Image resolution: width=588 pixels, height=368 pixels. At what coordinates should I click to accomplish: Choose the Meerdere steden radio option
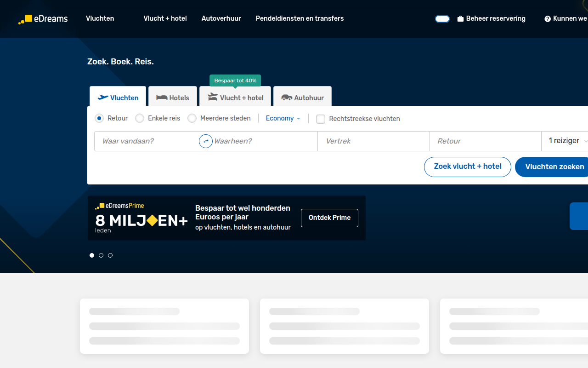[192, 118]
